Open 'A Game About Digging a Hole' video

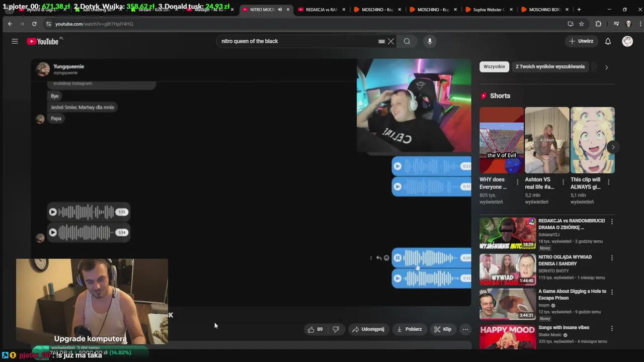click(573, 294)
